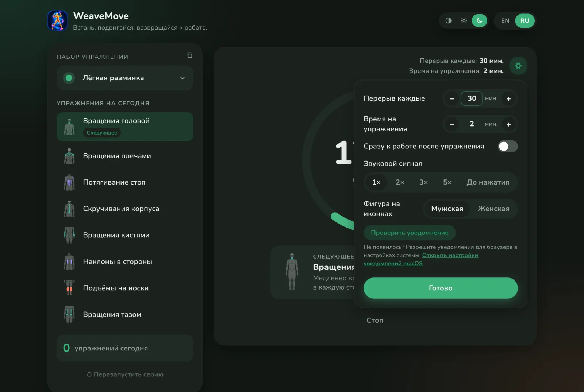Decrease Время на упражнения with minus
This screenshot has width=584, height=392.
[x=452, y=124]
